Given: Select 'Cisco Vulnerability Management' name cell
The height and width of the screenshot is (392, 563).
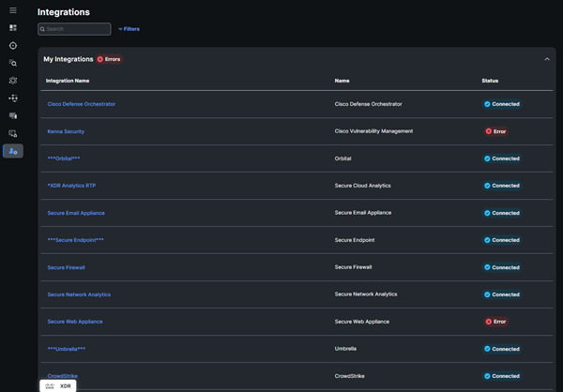Looking at the screenshot, I should point(373,131).
